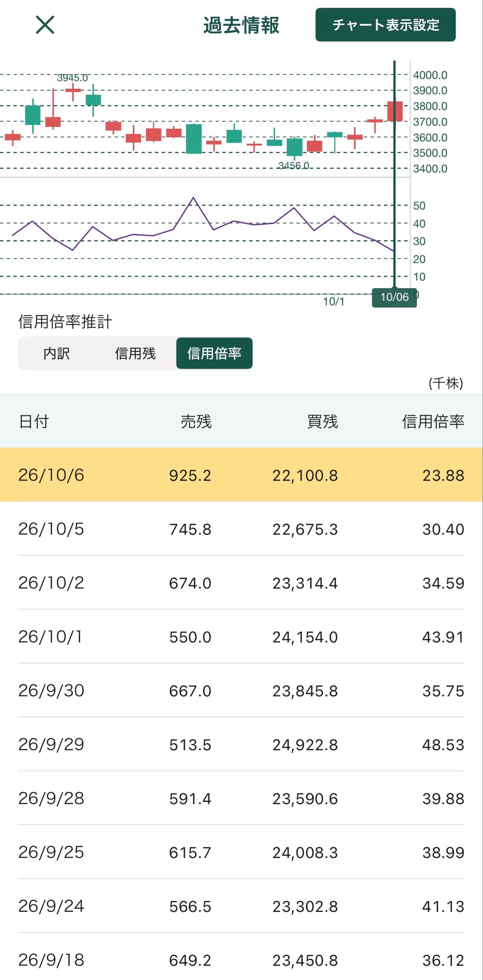This screenshot has height=980, width=483.
Task: Select the 26/9/30 data row
Action: coord(241,690)
